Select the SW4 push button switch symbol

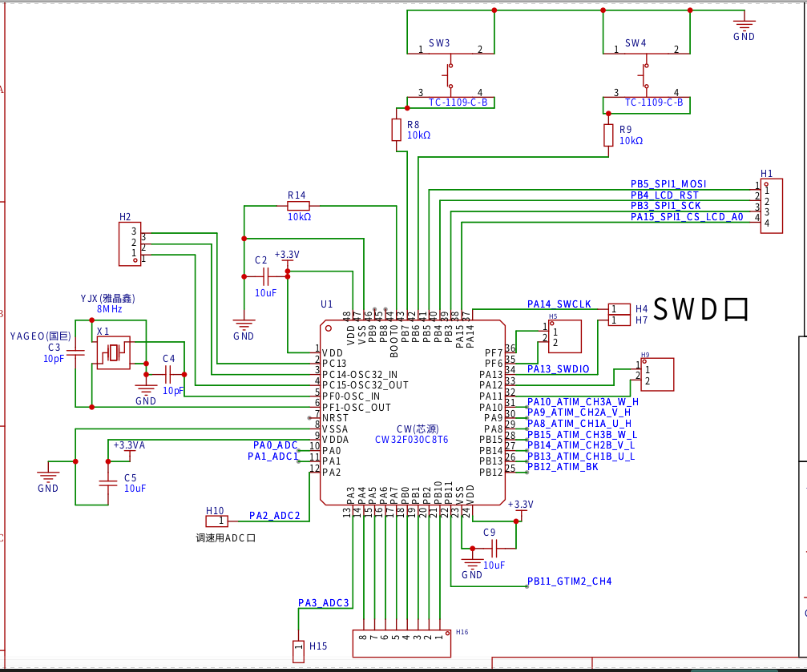[647, 76]
